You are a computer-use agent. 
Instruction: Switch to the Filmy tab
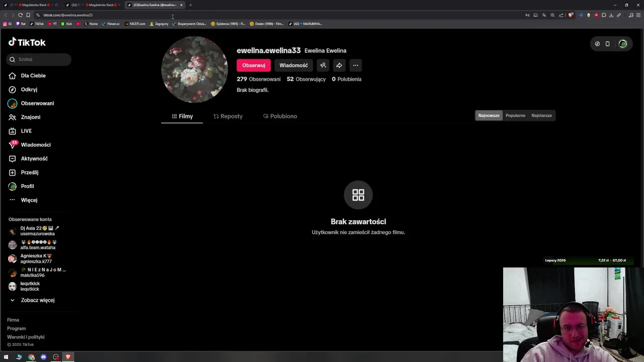[182, 116]
